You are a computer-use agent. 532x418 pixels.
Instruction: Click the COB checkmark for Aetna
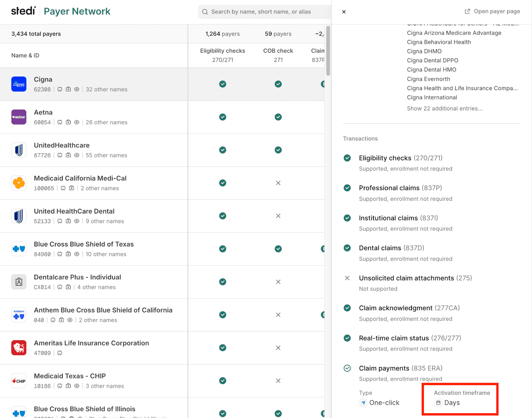click(x=278, y=117)
